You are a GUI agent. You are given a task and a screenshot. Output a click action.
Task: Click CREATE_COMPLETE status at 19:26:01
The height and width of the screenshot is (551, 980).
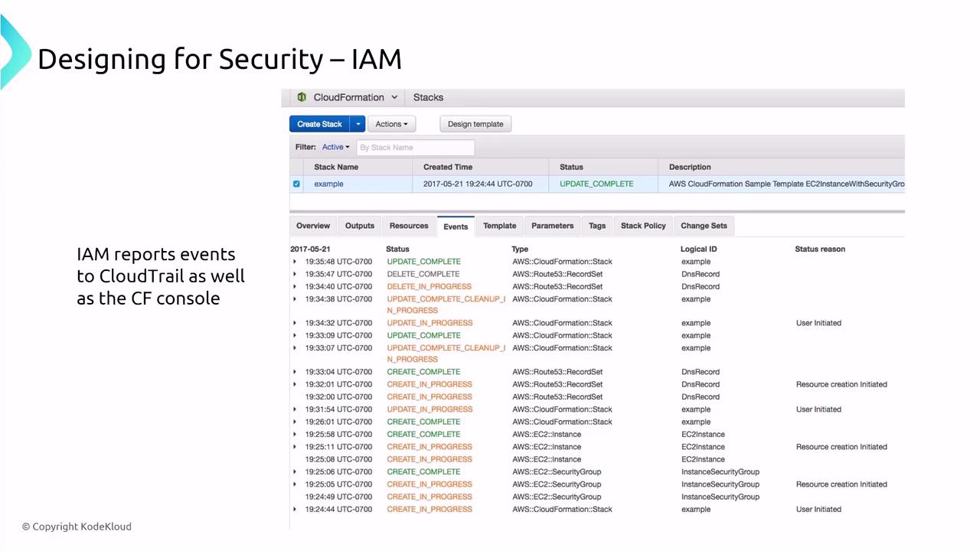(x=423, y=422)
